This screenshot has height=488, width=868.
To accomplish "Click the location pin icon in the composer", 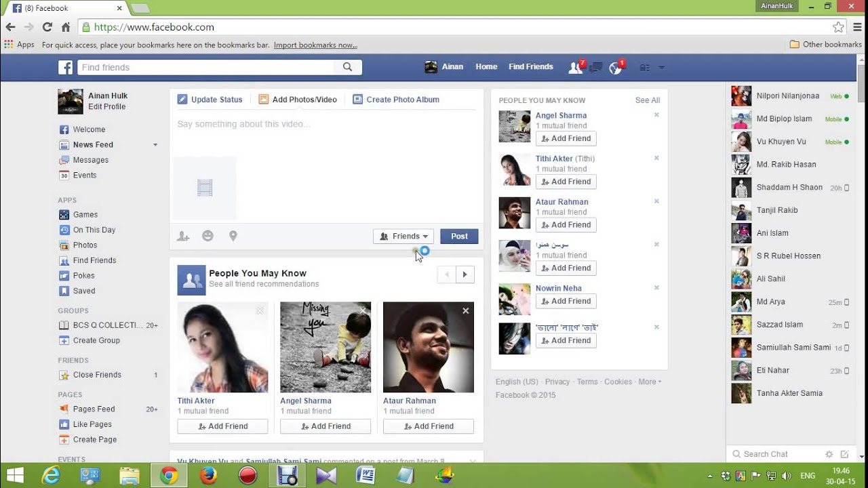I will (233, 236).
